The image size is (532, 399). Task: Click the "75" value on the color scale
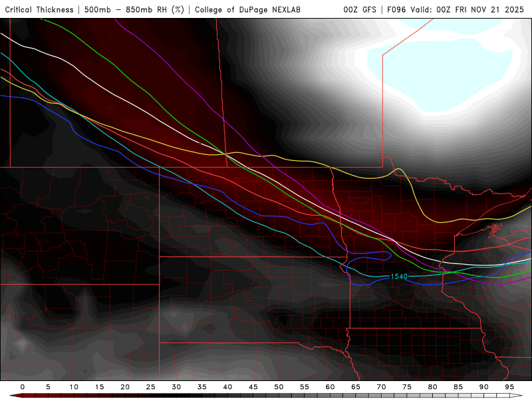[407, 387]
